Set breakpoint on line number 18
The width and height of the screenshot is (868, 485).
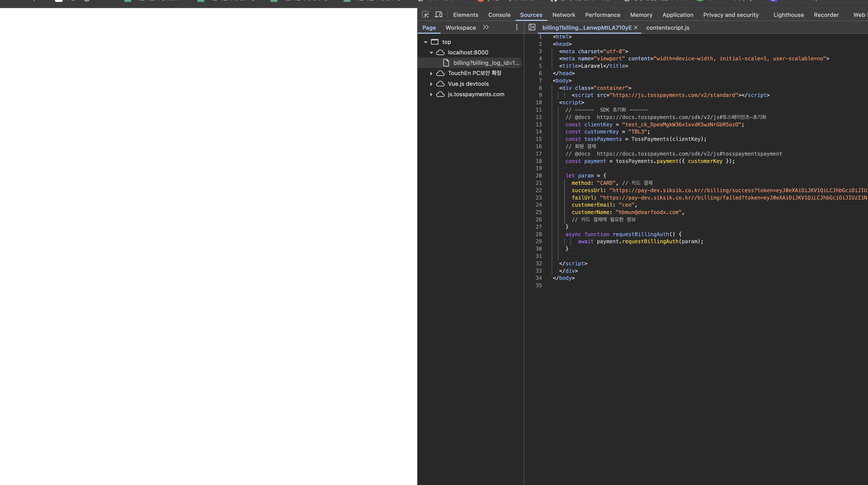[x=538, y=161]
